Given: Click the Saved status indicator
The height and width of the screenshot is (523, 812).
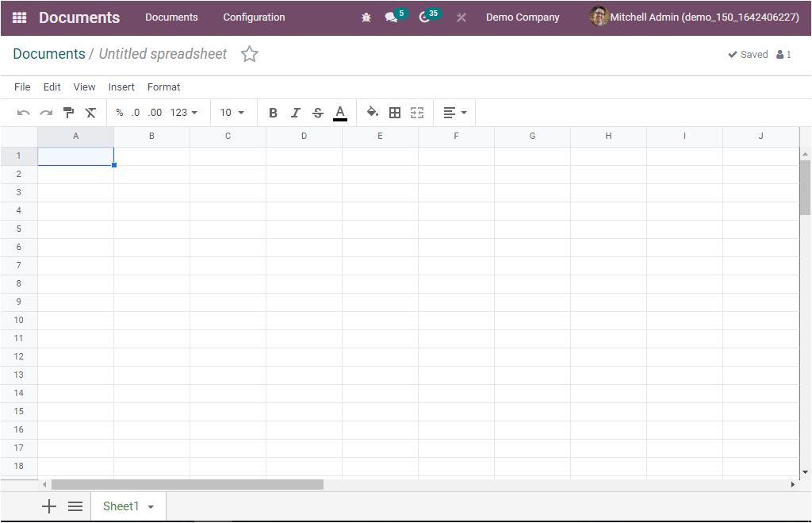Looking at the screenshot, I should point(748,55).
